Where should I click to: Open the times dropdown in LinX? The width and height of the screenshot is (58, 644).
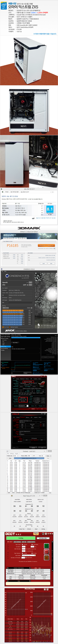coord(49,456)
